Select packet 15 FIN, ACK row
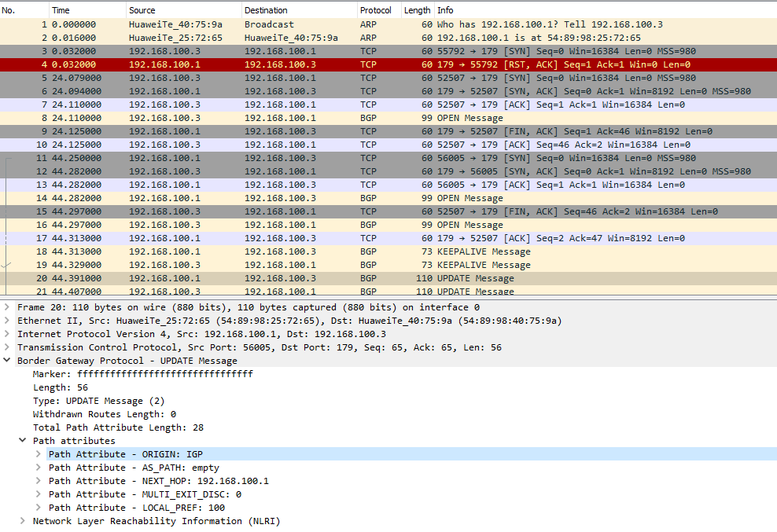Screen dimensions: 777x532 [x=388, y=211]
